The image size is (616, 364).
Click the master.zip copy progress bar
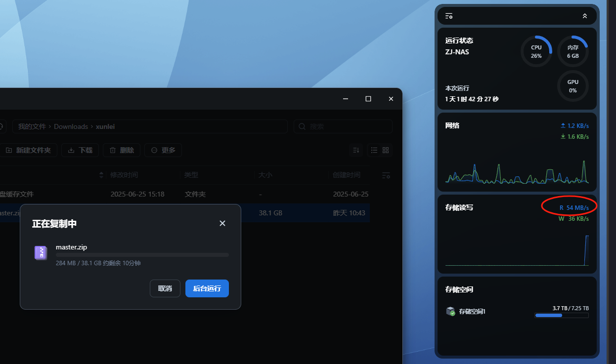pyautogui.click(x=142, y=255)
